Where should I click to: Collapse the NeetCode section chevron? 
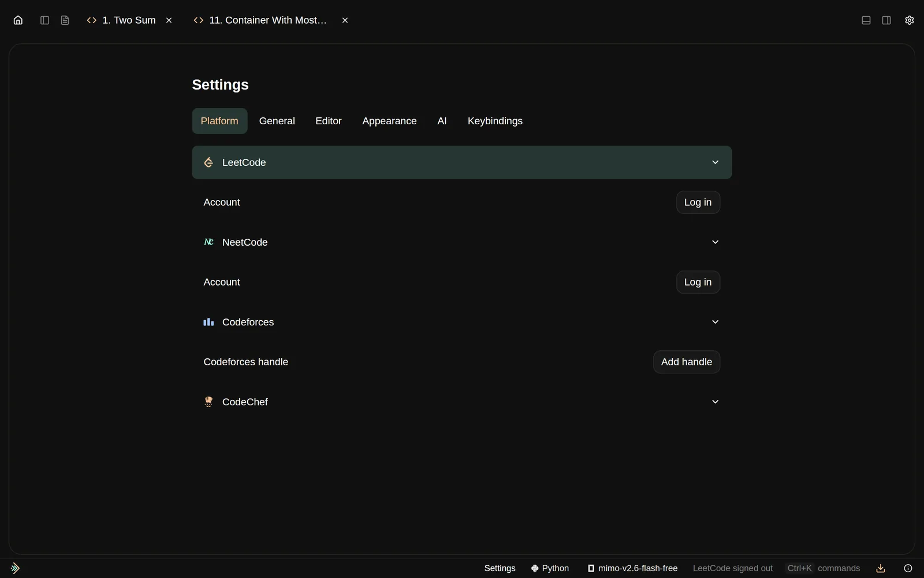pyautogui.click(x=715, y=242)
